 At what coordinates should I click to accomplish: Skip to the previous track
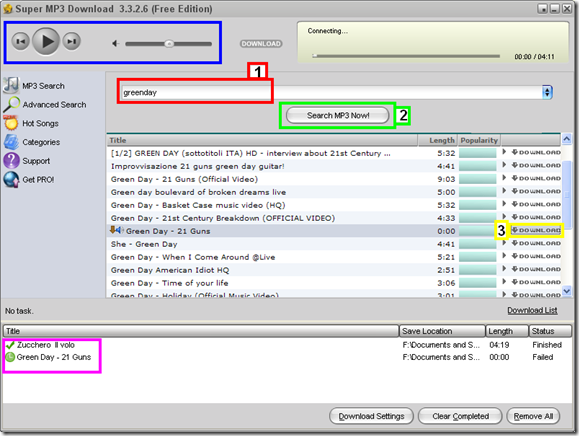tap(20, 41)
